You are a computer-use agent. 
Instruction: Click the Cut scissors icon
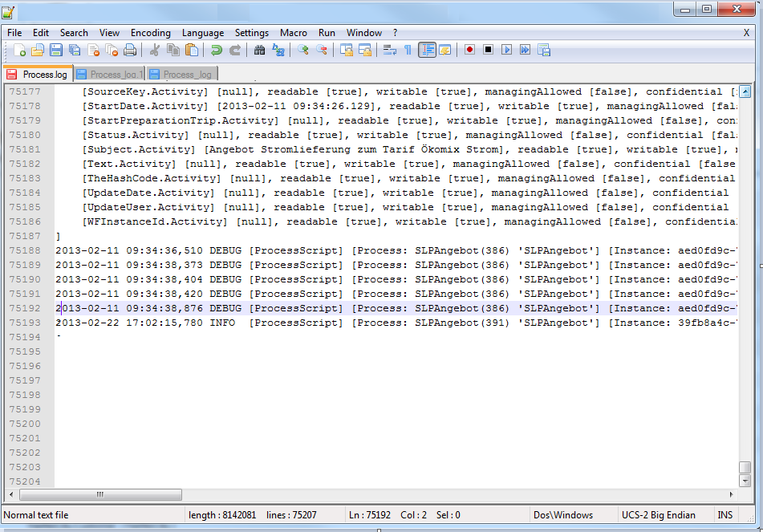tap(155, 51)
